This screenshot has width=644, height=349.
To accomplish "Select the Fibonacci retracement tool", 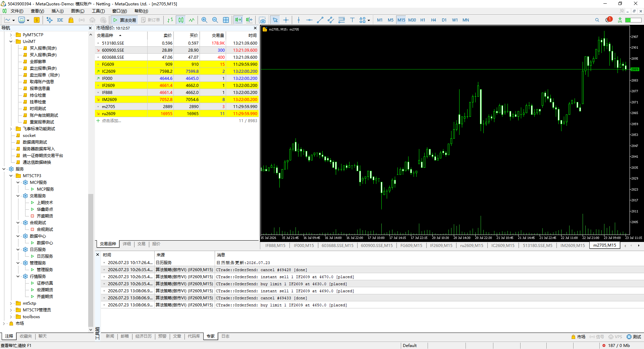I will 341,20.
